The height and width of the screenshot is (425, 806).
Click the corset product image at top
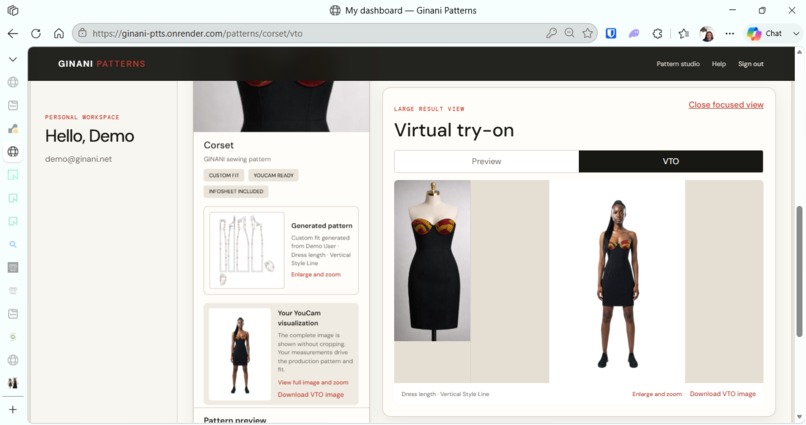click(281, 106)
